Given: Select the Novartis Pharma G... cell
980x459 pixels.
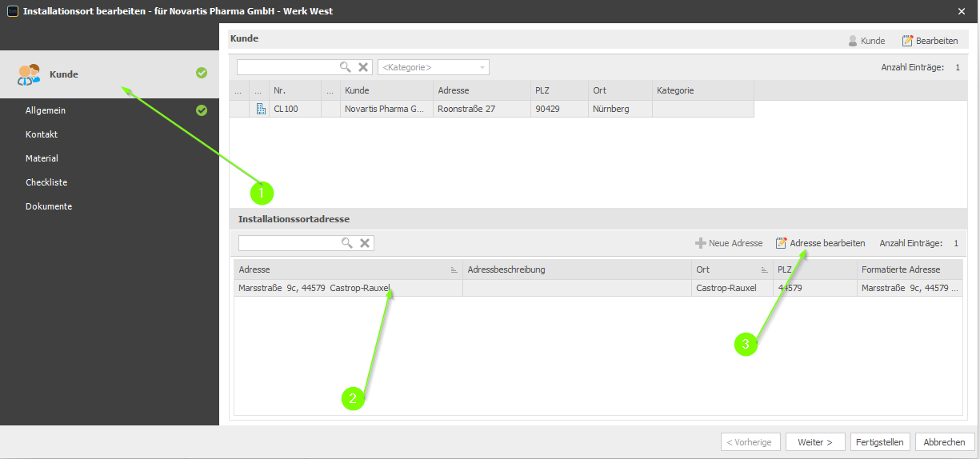Looking at the screenshot, I should click(x=386, y=109).
